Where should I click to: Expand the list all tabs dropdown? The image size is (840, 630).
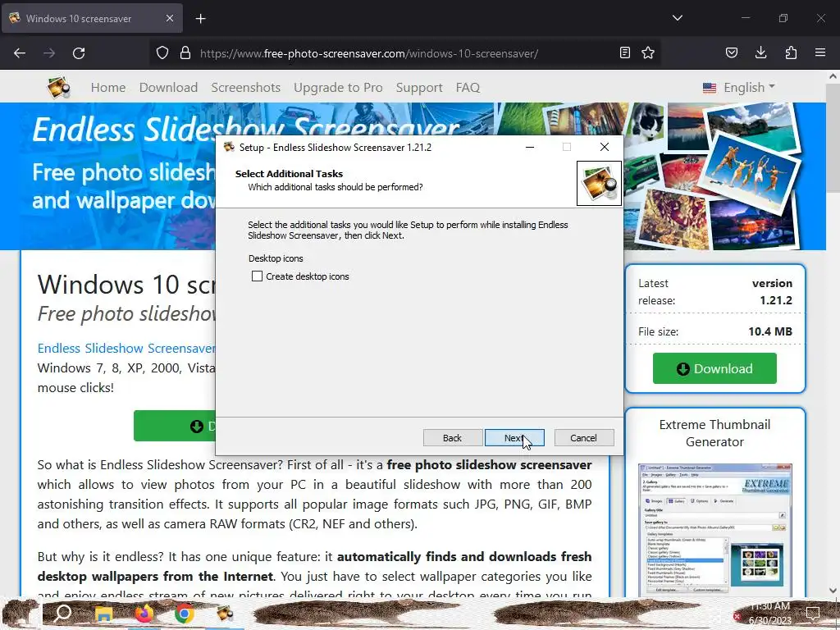tap(677, 18)
